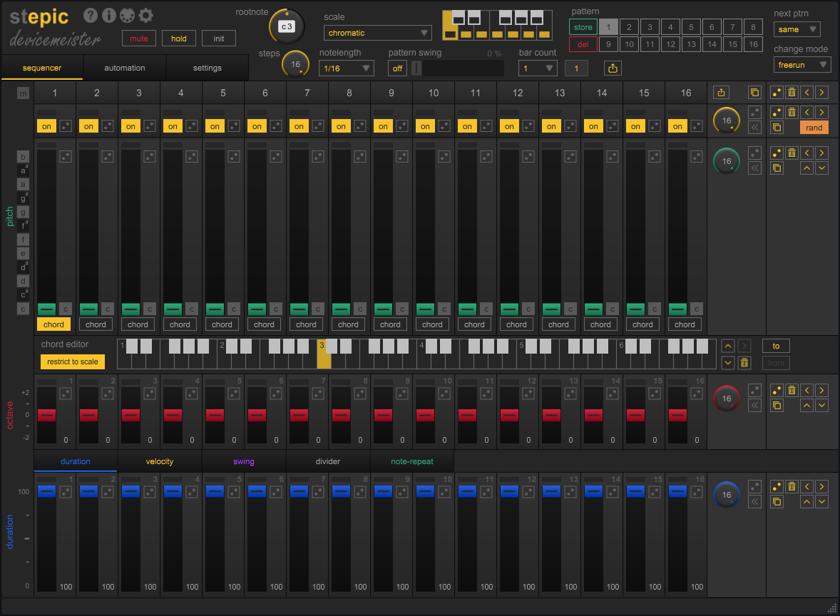The height and width of the screenshot is (616, 840).
Task: Toggle the mute button
Action: pos(138,38)
